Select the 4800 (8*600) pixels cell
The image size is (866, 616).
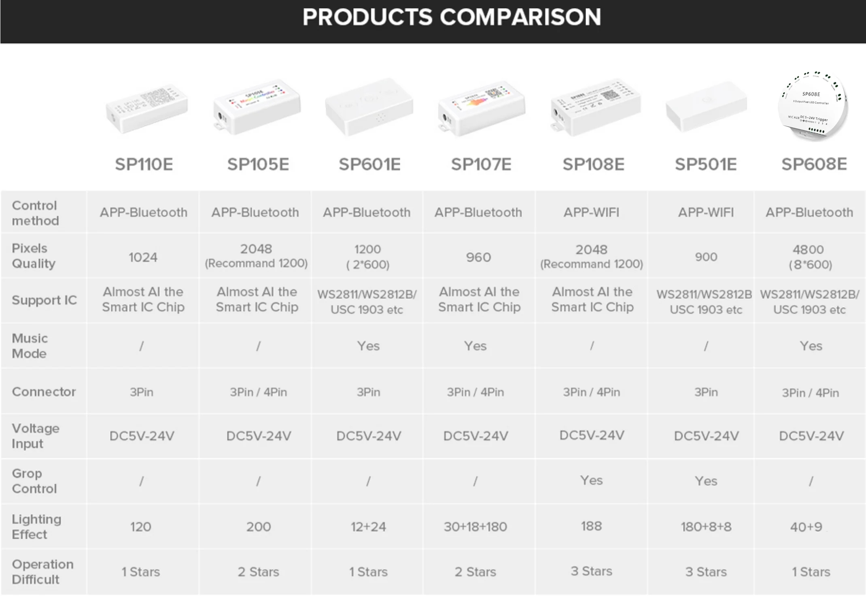click(810, 257)
